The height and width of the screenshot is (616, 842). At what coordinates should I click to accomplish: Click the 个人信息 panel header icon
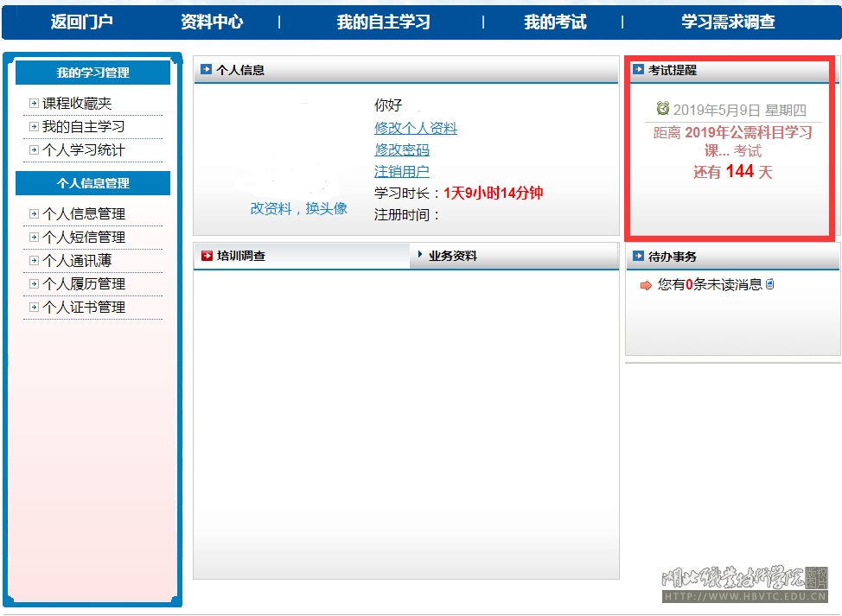coord(206,70)
